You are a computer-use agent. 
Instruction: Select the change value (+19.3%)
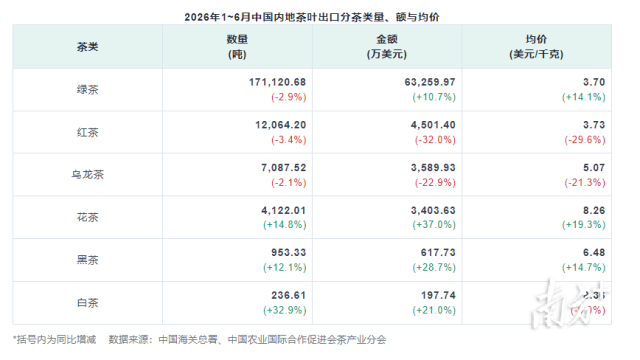pyautogui.click(x=584, y=225)
